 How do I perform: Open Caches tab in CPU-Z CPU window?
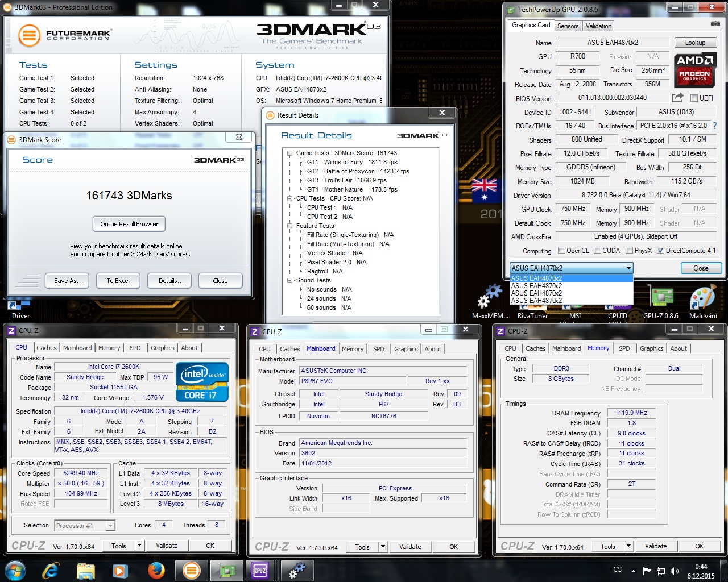pos(47,348)
